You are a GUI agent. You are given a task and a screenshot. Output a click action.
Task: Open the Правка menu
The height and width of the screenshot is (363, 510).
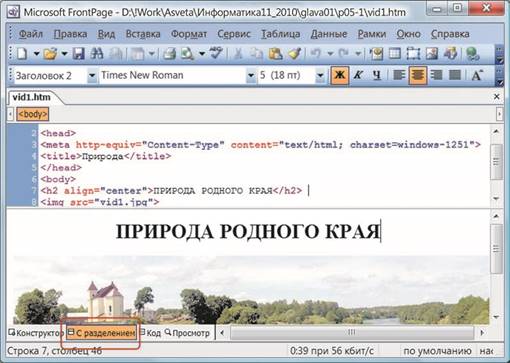(70, 34)
